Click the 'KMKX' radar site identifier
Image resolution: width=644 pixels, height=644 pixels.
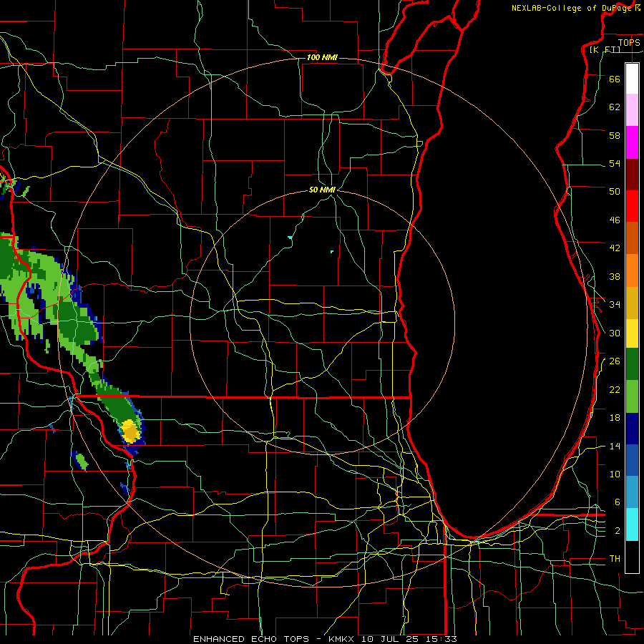[x=343, y=639]
